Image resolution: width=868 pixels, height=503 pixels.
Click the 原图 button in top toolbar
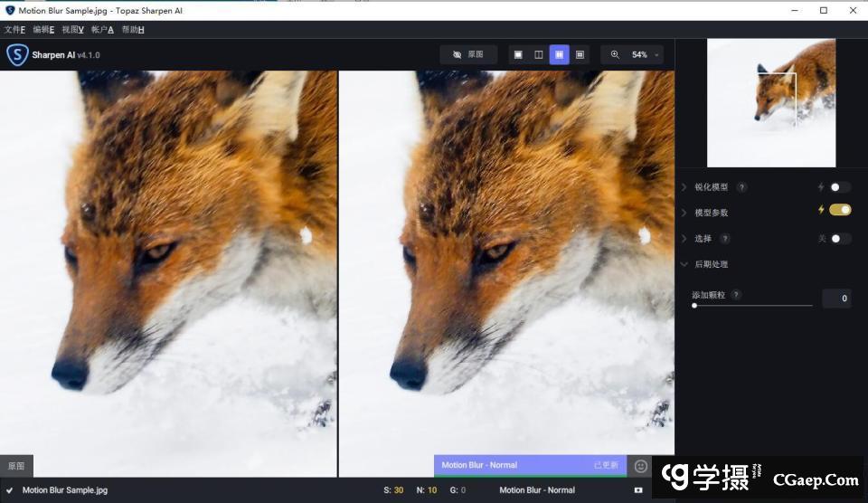click(x=468, y=55)
